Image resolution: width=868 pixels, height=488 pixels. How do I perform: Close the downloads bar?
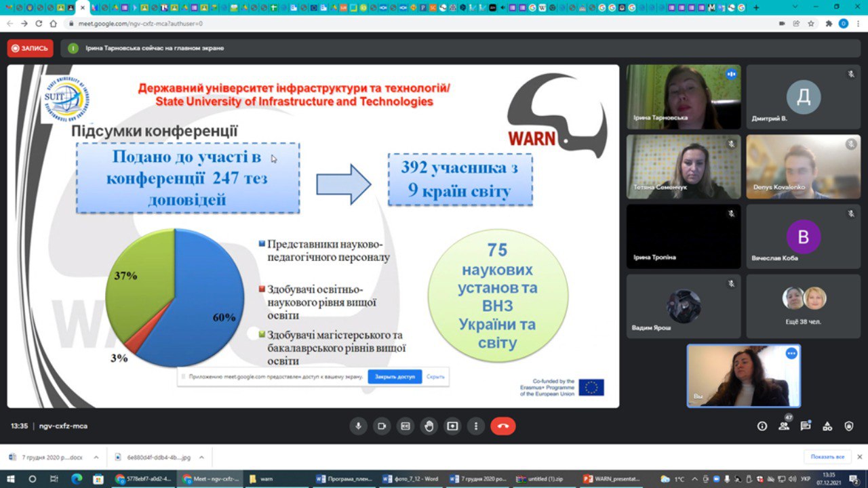[x=859, y=457]
